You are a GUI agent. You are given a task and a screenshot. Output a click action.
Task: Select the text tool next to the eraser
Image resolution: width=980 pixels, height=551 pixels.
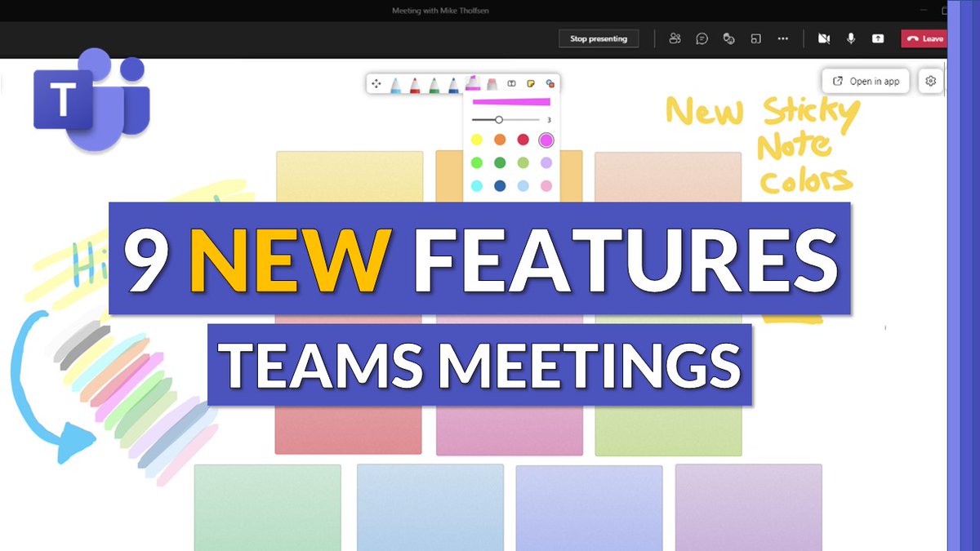click(x=512, y=83)
